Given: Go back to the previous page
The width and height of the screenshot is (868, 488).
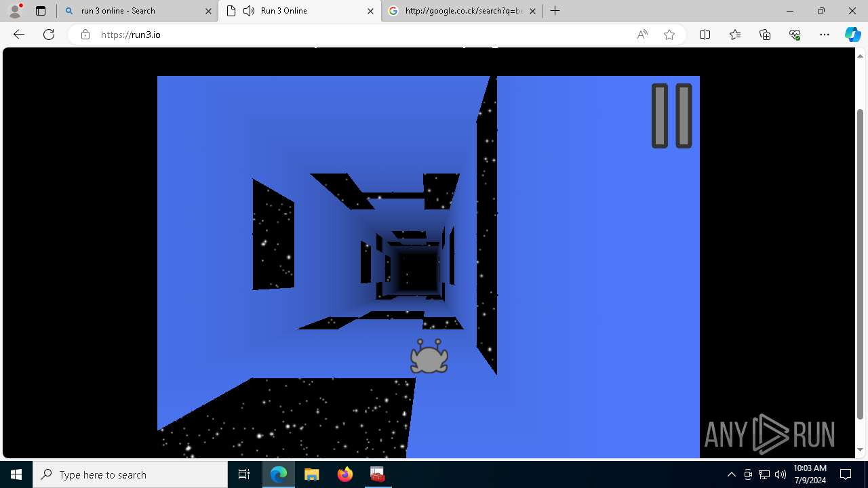Looking at the screenshot, I should point(19,35).
